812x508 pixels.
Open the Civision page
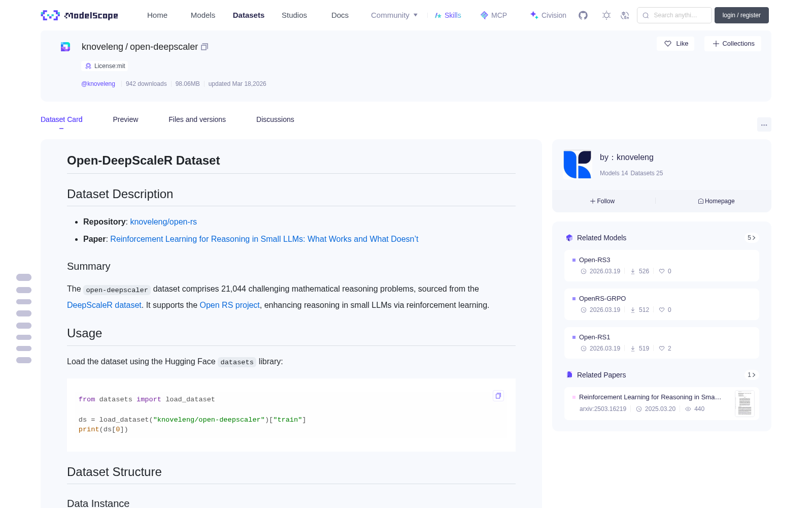pyautogui.click(x=548, y=15)
